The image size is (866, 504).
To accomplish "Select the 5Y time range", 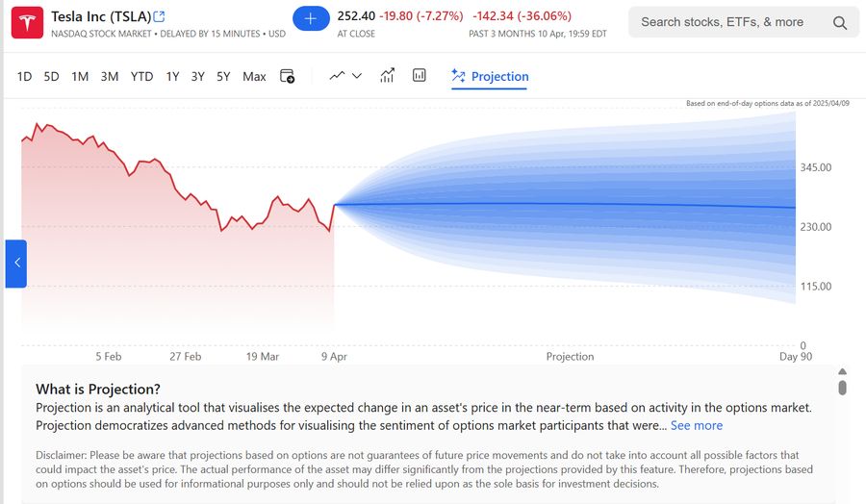I will (x=223, y=76).
